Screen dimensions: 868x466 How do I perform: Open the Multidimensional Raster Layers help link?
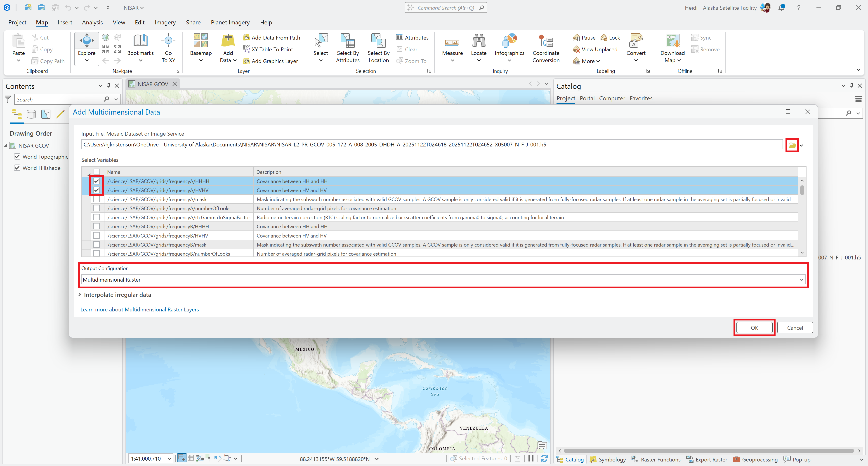[139, 309]
